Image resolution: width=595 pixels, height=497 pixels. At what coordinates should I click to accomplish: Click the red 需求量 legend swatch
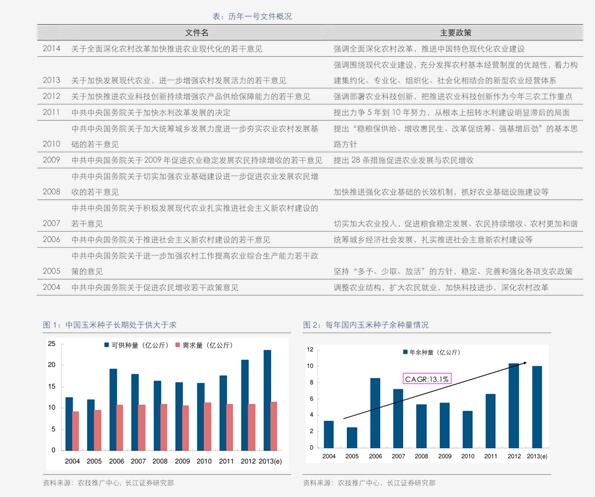177,345
